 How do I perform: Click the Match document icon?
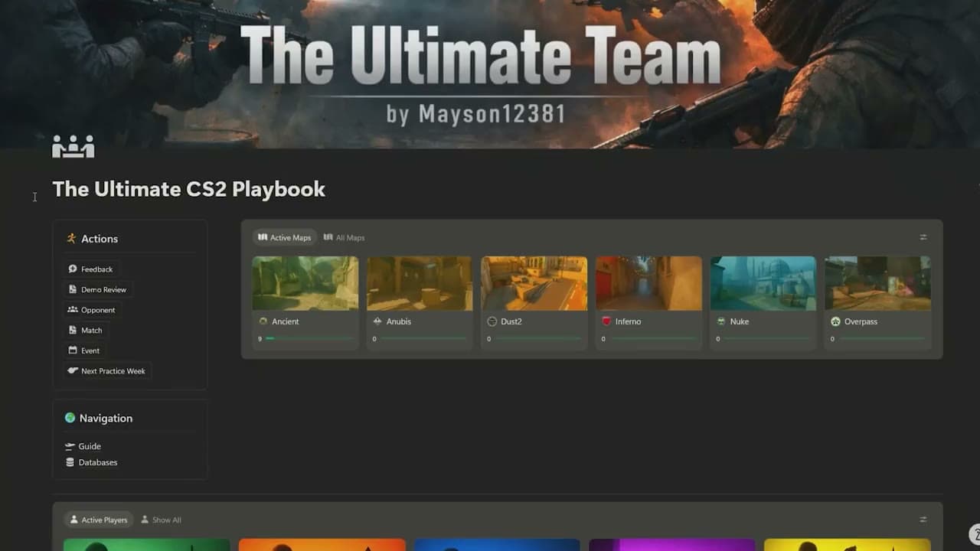[73, 330]
